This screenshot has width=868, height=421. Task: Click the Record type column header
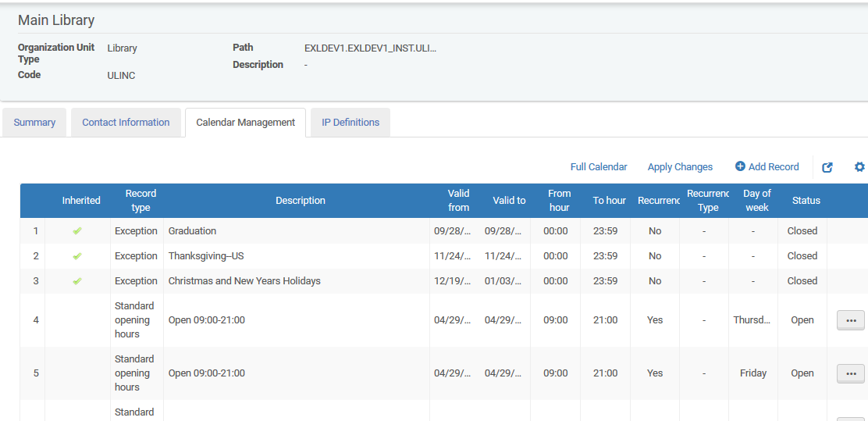[x=141, y=201]
